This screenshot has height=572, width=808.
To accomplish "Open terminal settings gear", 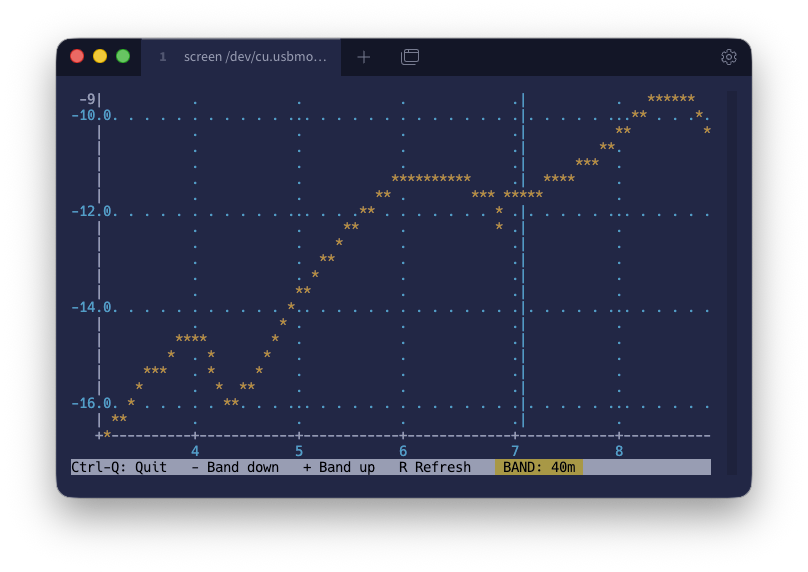I will pyautogui.click(x=728, y=57).
